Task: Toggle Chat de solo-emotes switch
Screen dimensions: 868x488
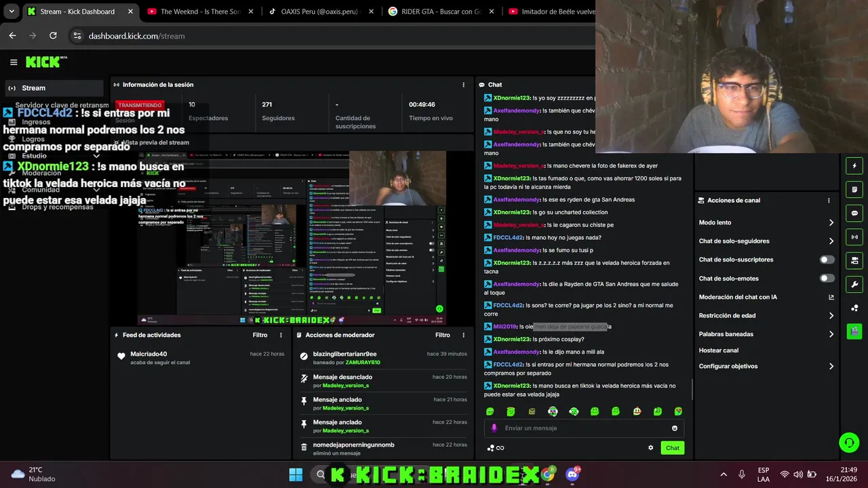Action: point(827,278)
